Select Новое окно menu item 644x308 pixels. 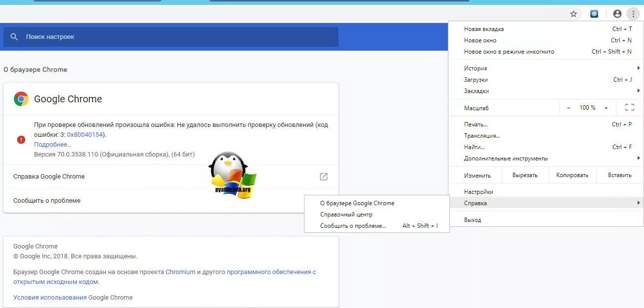(x=546, y=40)
